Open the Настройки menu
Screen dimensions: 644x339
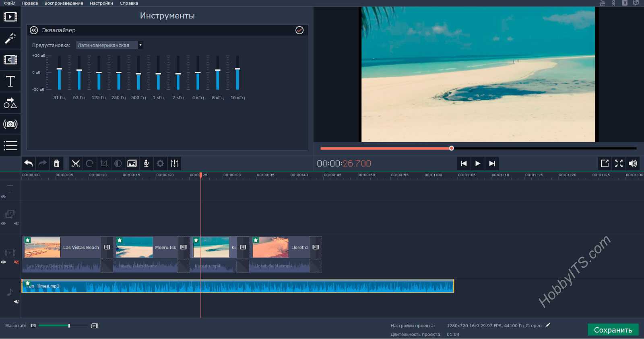101,3
